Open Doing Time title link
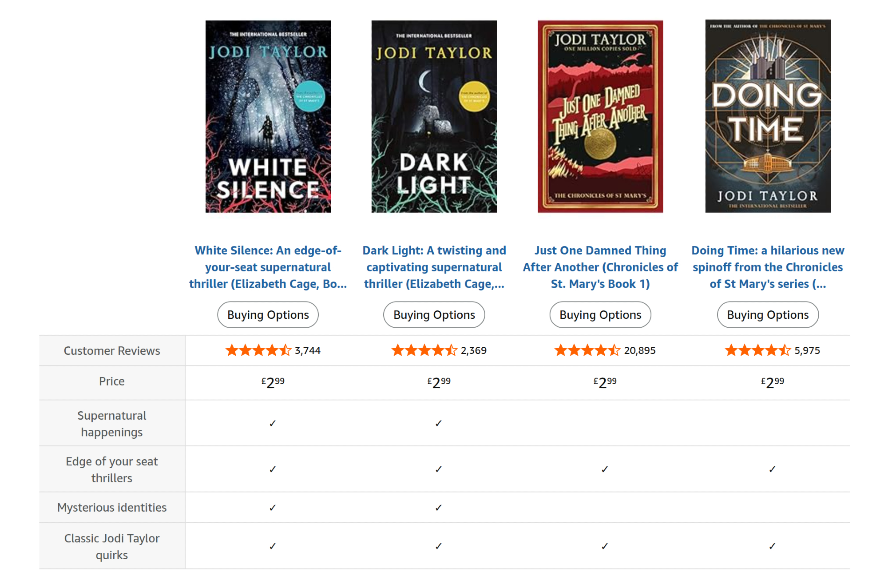Viewport: 888px width, 588px height. click(x=768, y=267)
